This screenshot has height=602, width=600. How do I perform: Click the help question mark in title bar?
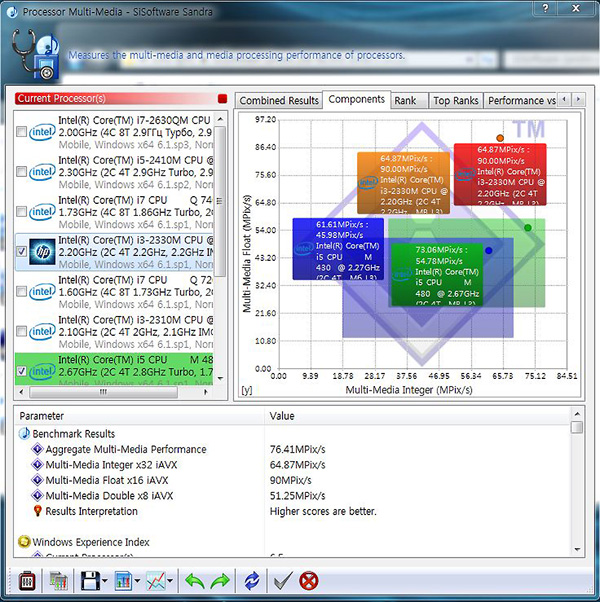(546, 8)
